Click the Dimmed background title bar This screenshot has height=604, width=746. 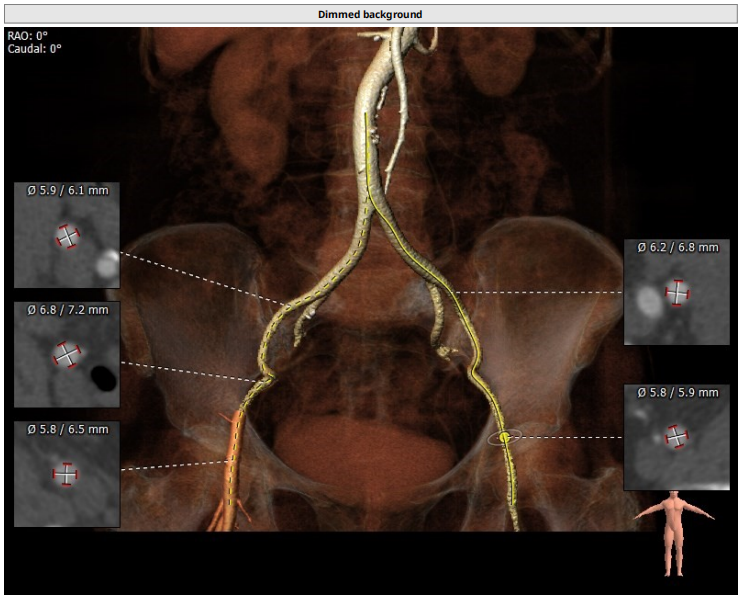(x=370, y=14)
